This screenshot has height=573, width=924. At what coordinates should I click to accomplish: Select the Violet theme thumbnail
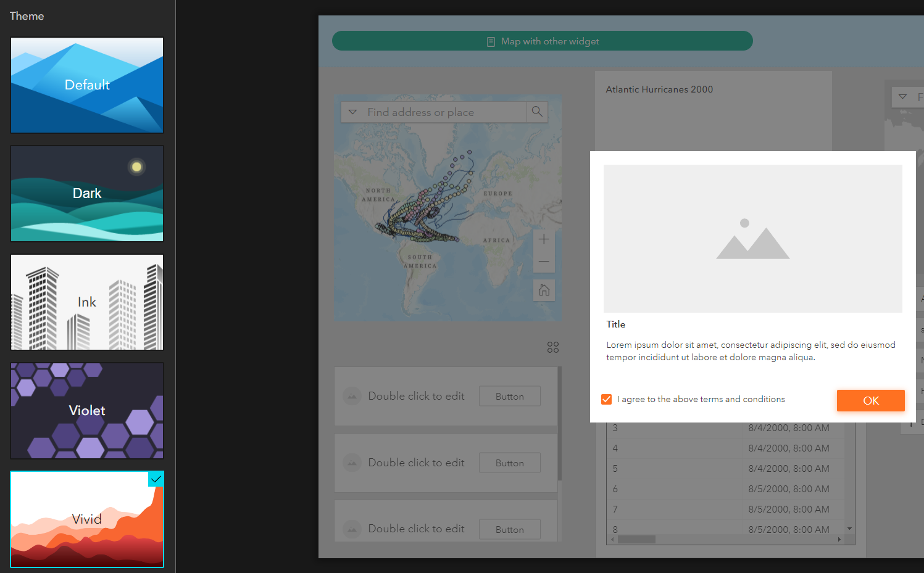click(x=86, y=410)
